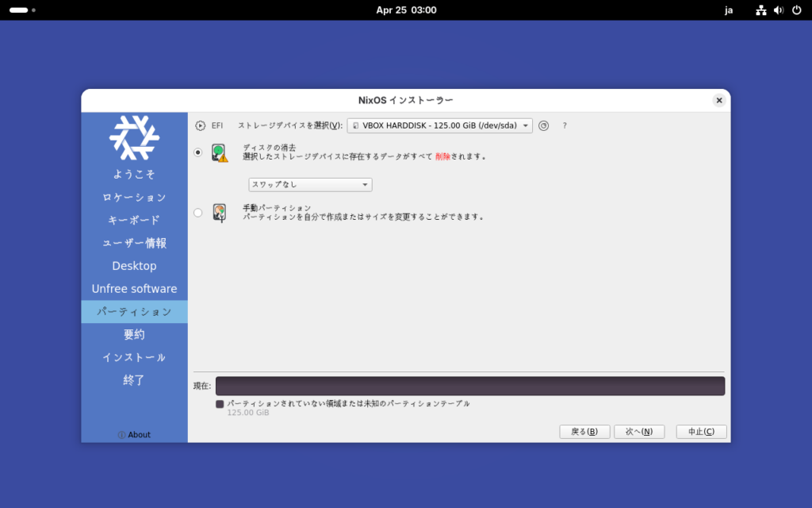
Task: Click the current disk partition bar
Action: pyautogui.click(x=469, y=386)
